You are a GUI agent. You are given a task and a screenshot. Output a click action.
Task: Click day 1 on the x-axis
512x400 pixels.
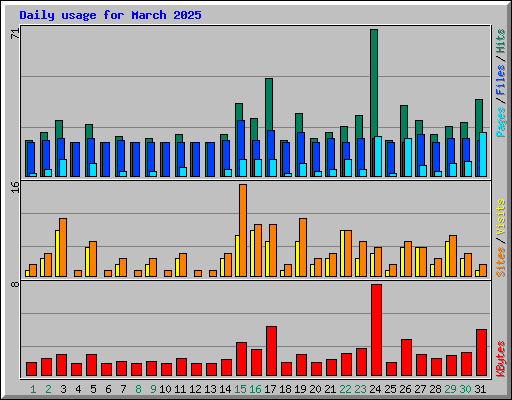pos(33,389)
